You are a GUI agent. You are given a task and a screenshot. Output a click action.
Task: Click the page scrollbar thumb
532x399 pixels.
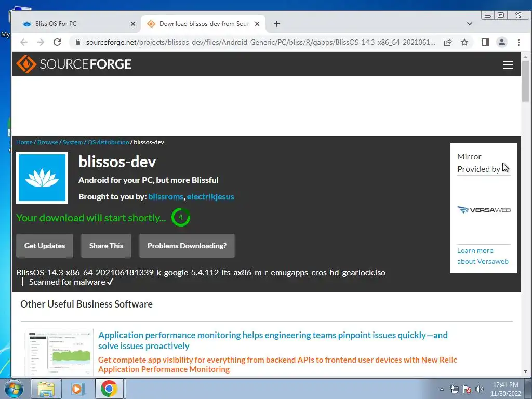coord(525,81)
